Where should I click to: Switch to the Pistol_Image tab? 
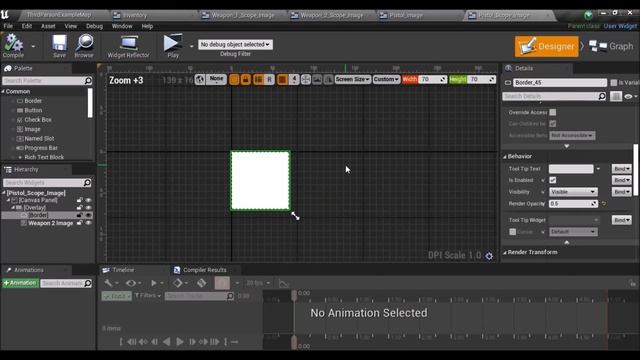(x=406, y=16)
